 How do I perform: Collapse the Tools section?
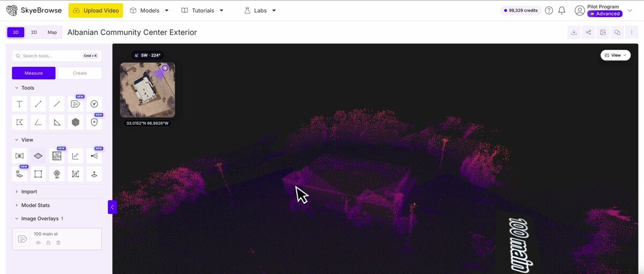(24, 88)
